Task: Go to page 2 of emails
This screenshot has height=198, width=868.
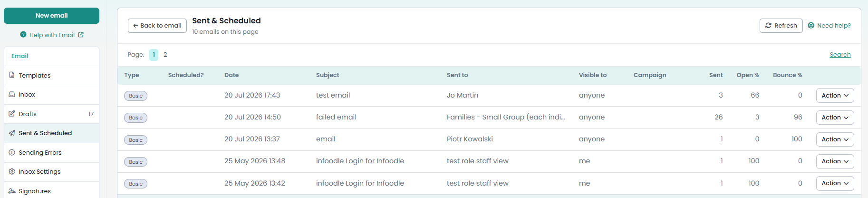Action: 165,55
